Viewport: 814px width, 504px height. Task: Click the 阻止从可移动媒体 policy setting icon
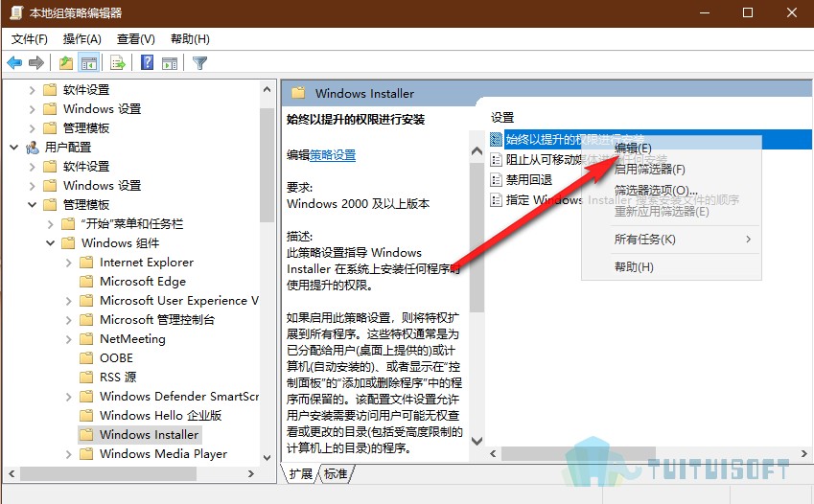[497, 160]
